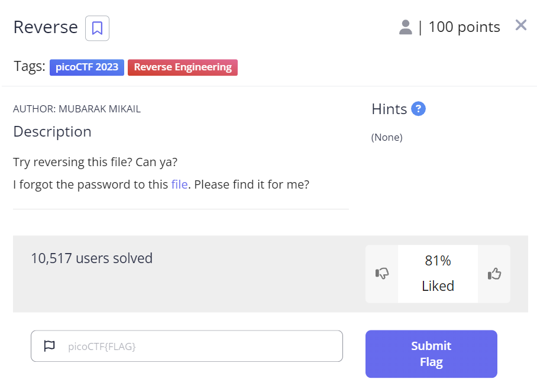The width and height of the screenshot is (537, 392).
Task: Select the picoCTF 2023 tag
Action: [87, 67]
